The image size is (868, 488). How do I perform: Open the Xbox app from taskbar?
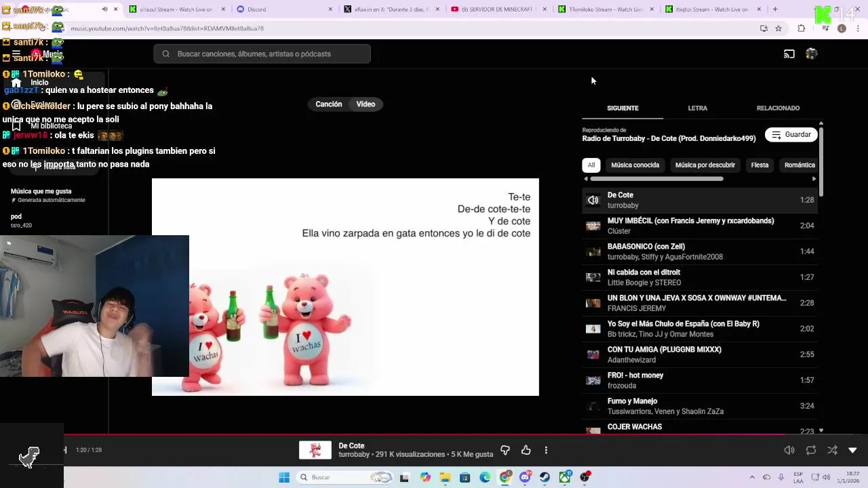pyautogui.click(x=565, y=477)
